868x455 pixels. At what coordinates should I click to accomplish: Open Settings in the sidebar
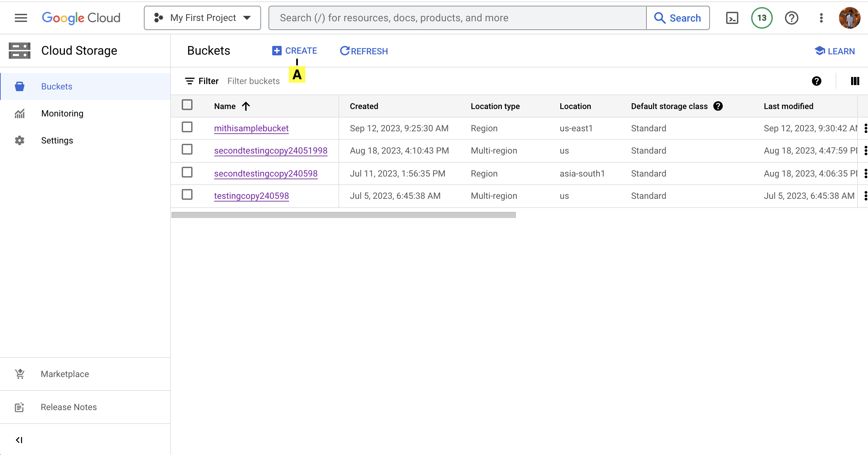[x=57, y=140]
